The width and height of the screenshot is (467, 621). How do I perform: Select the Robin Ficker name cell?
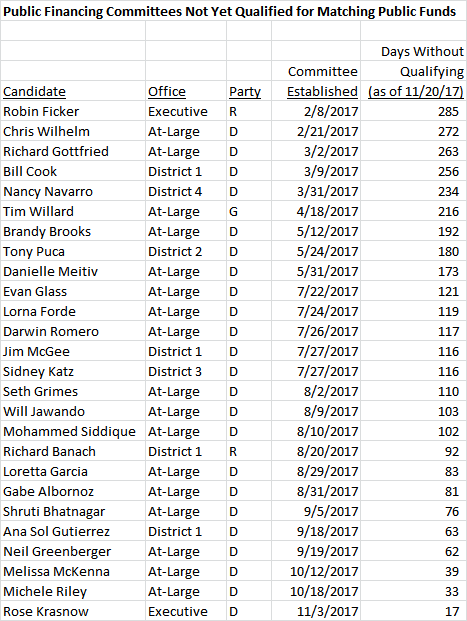coord(73,111)
